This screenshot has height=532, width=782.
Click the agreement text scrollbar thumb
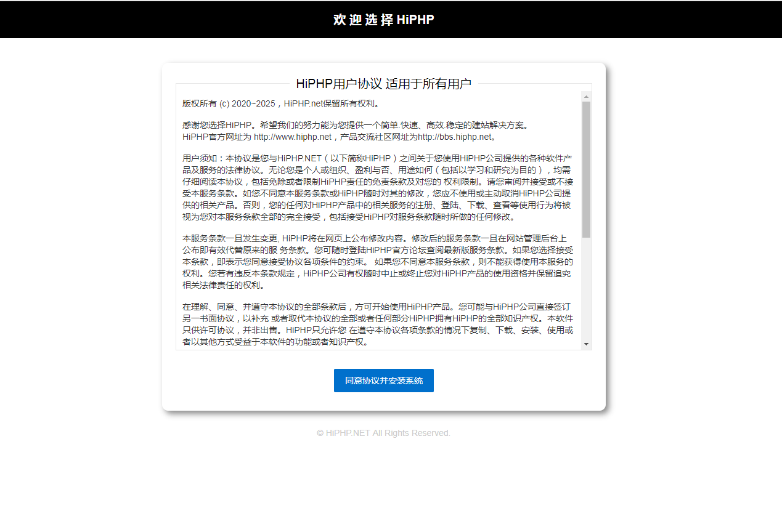click(x=586, y=169)
